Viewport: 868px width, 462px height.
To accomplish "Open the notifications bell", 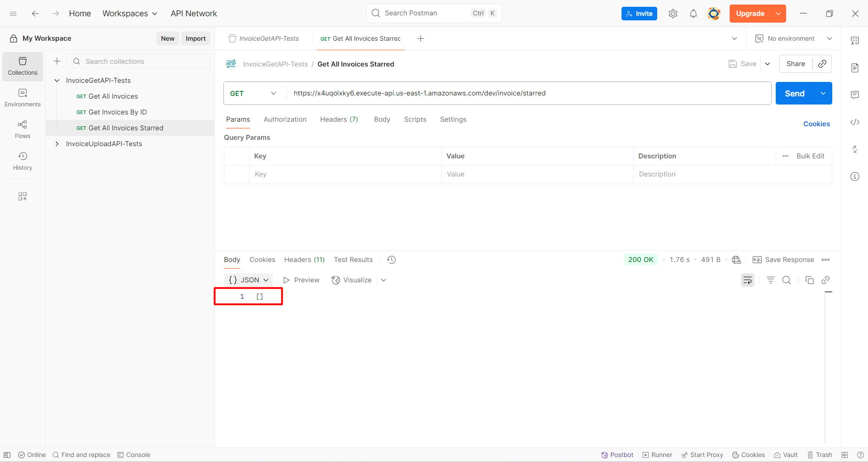I will pos(693,14).
